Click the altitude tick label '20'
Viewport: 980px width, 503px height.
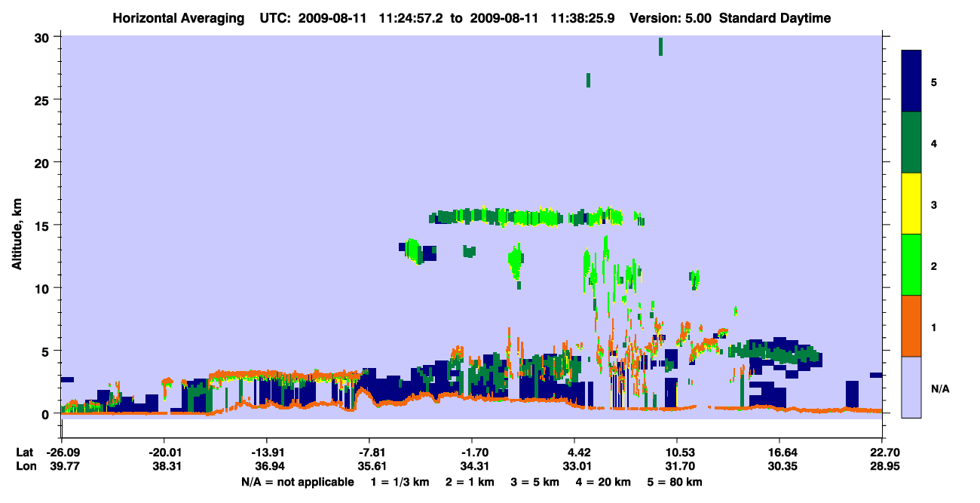(x=44, y=163)
